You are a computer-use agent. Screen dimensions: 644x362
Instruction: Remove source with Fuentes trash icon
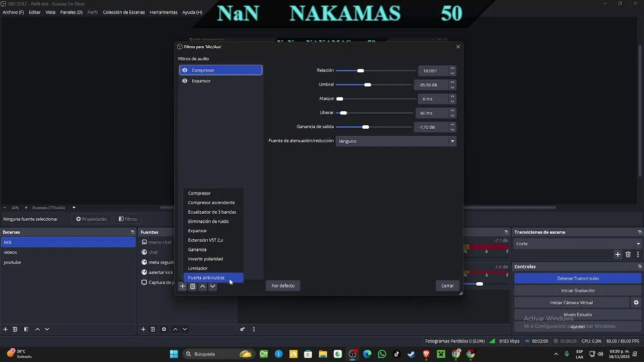tap(153, 329)
